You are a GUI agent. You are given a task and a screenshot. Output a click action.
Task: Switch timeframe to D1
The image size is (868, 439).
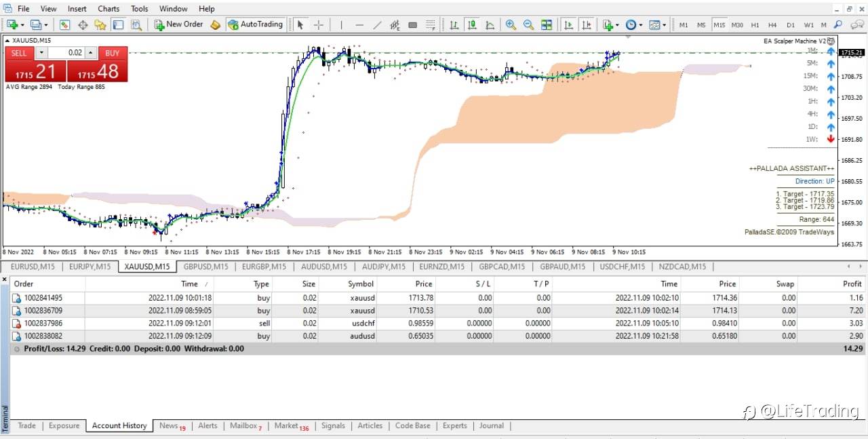791,25
